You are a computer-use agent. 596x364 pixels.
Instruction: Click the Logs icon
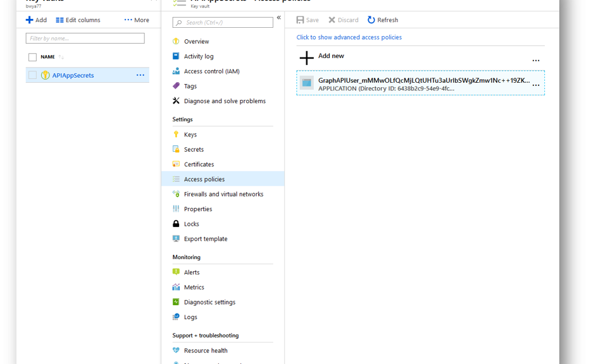[x=176, y=317]
